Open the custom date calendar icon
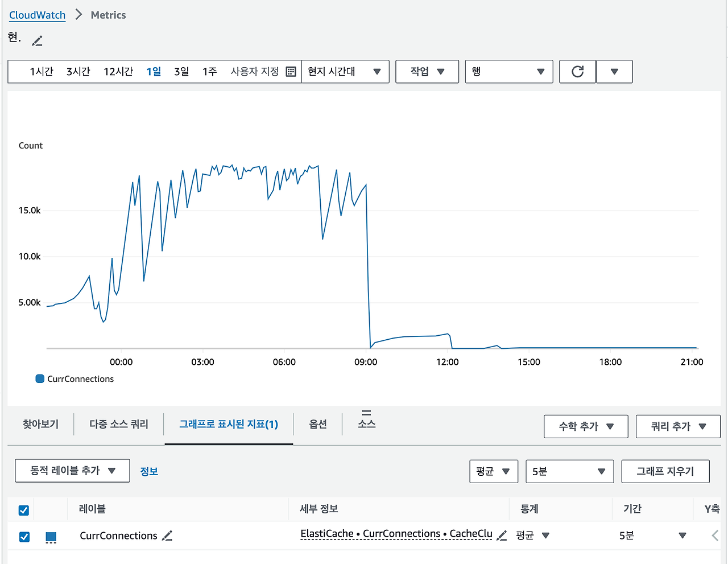Image resolution: width=728 pixels, height=564 pixels. [291, 72]
